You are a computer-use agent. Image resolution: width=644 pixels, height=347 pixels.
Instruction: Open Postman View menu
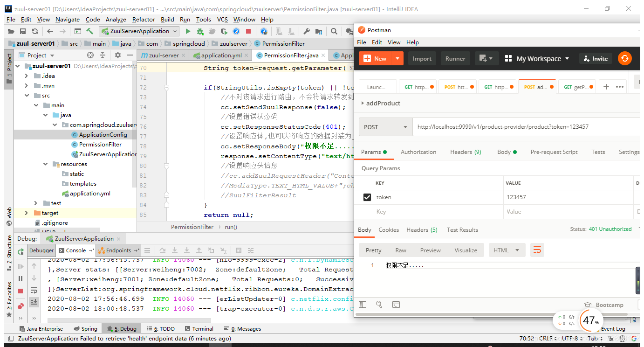pos(394,42)
